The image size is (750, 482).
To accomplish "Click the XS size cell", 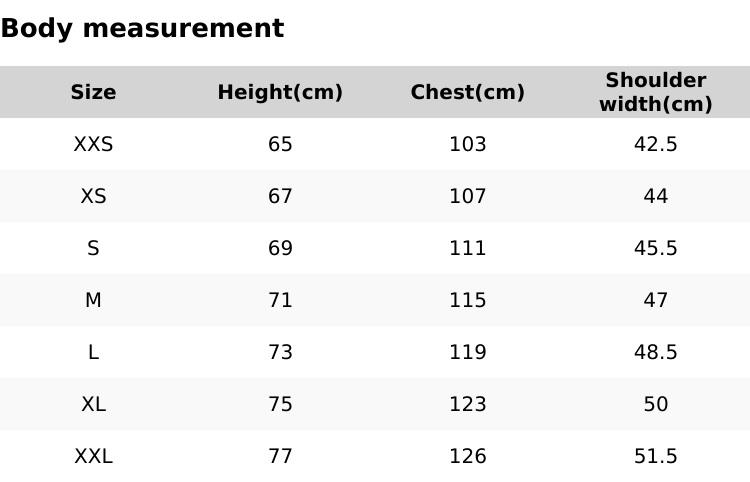I will click(x=93, y=197).
